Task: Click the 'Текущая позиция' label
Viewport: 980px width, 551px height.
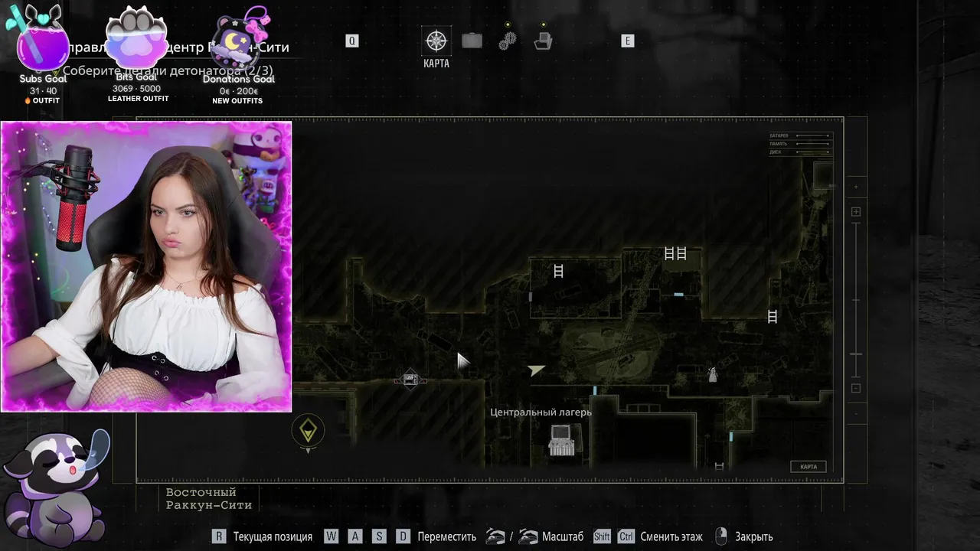Action: tap(273, 537)
